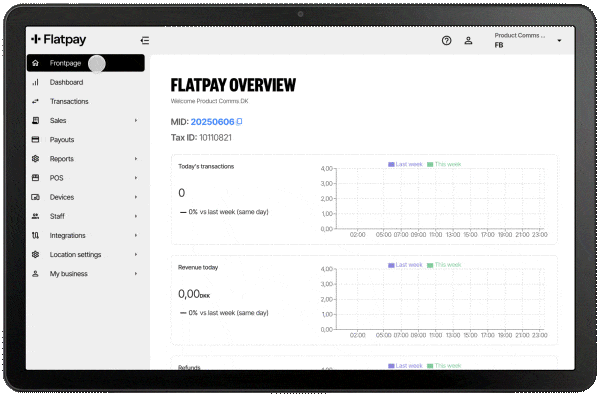Collapse the sidebar with the menu-fold icon
This screenshot has width=600, height=396.
tap(145, 40)
